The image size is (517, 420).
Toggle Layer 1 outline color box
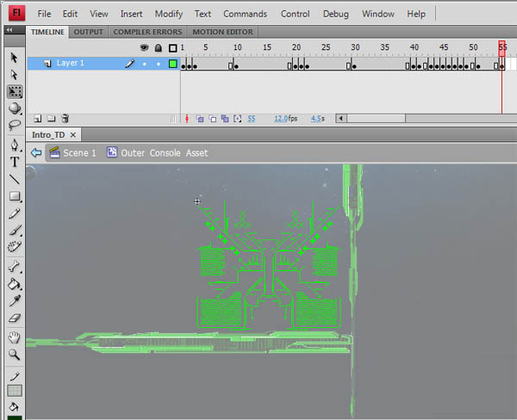coord(172,64)
